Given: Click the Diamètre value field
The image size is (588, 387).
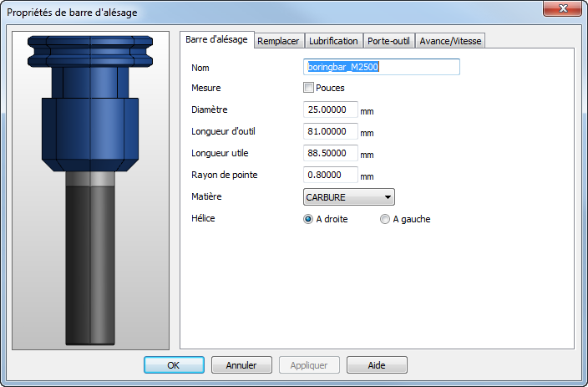Looking at the screenshot, I should [x=331, y=109].
